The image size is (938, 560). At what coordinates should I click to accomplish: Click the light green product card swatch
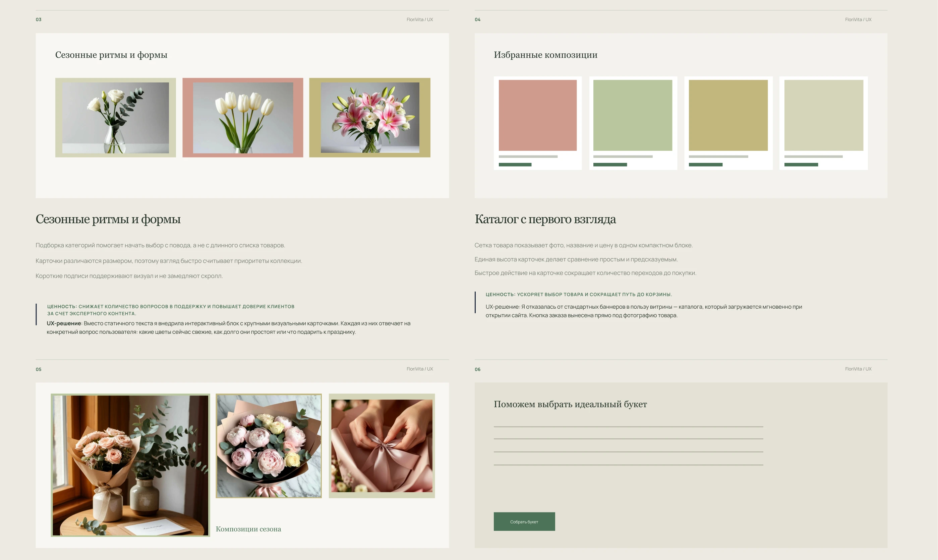pos(633,115)
